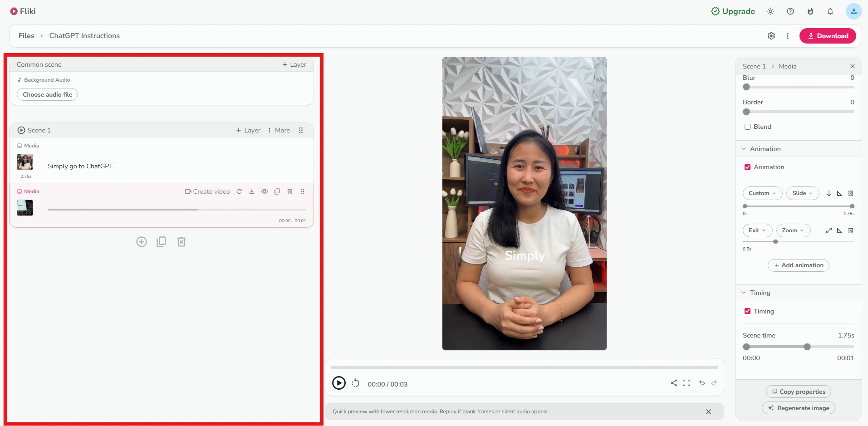The image size is (868, 426).
Task: Enter fullscreen preview
Action: pyautogui.click(x=687, y=383)
